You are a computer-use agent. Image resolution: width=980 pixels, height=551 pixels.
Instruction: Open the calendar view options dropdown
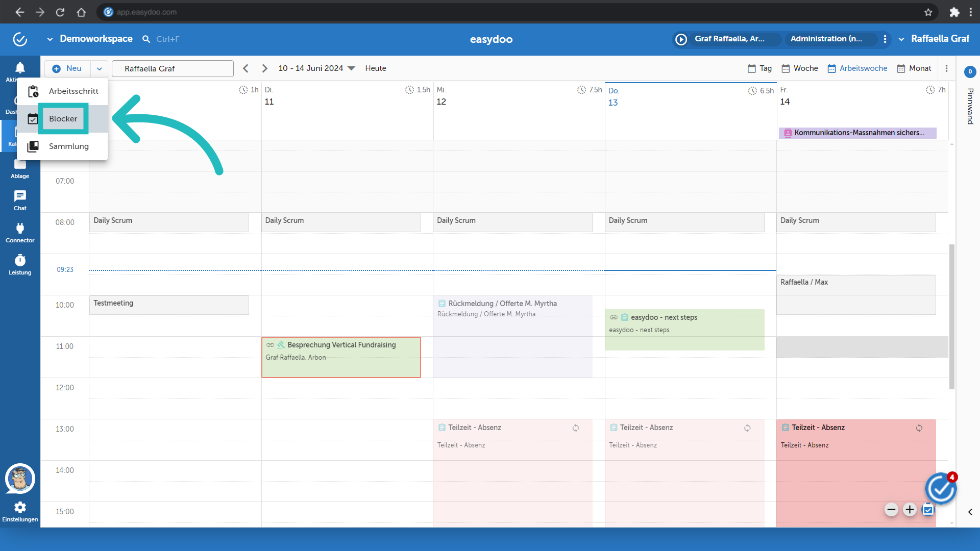click(x=946, y=68)
